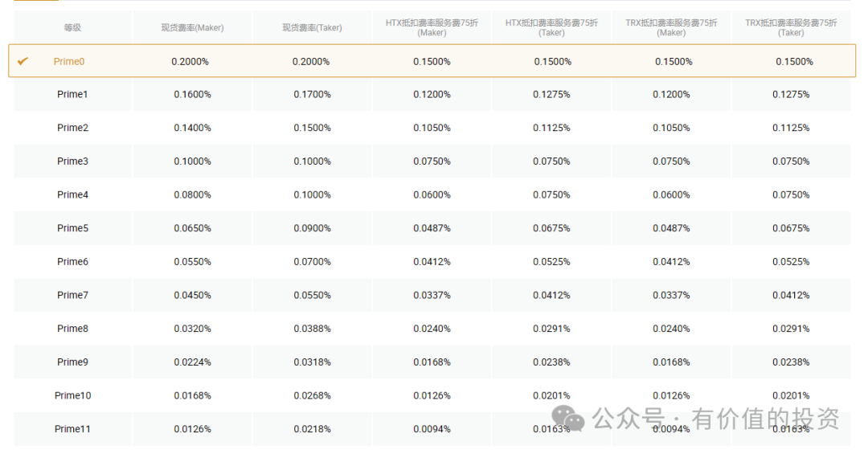The height and width of the screenshot is (454, 868).
Task: Click Prime9 TRX Taker rate 0.0238%
Action: tap(791, 362)
